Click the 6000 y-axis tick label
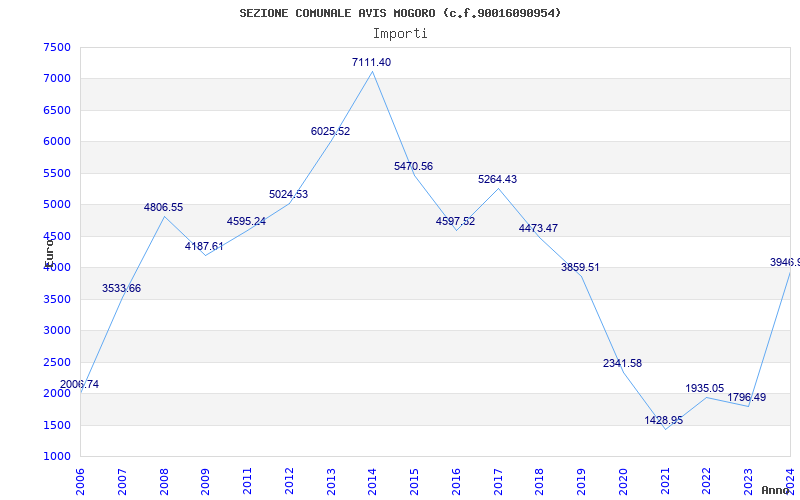Viewport: 800px width, 500px height. click(57, 141)
